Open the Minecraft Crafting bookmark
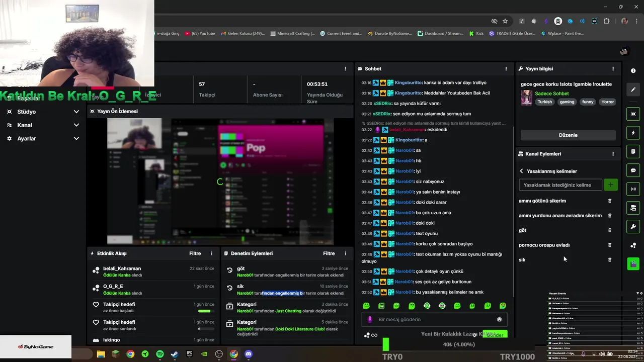This screenshot has height=362, width=644. coord(292,34)
